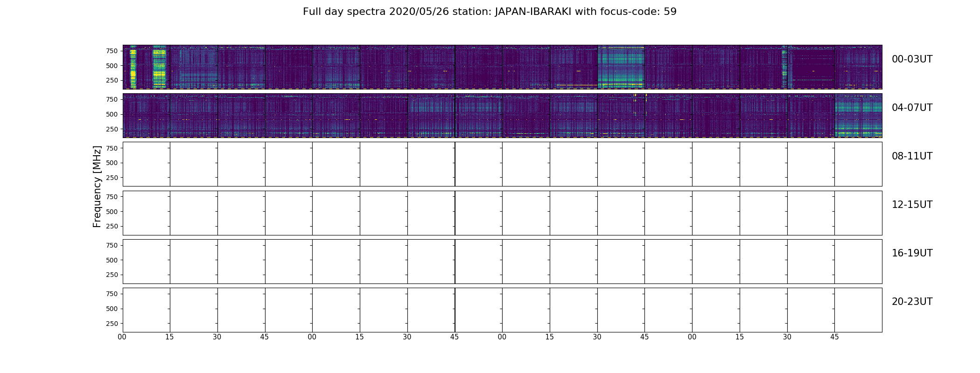The height and width of the screenshot is (373, 980).
Task: Select the '04-07UT' row label
Action: coord(912,108)
